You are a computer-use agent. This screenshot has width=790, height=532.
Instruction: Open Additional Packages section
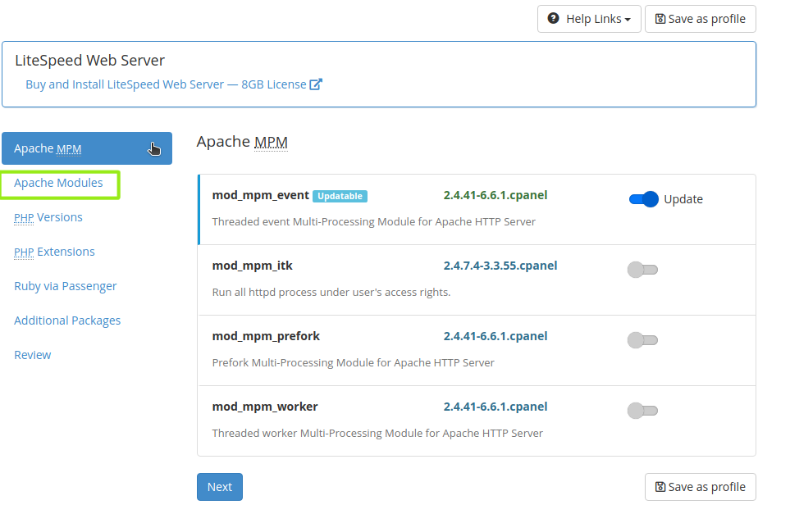67,321
